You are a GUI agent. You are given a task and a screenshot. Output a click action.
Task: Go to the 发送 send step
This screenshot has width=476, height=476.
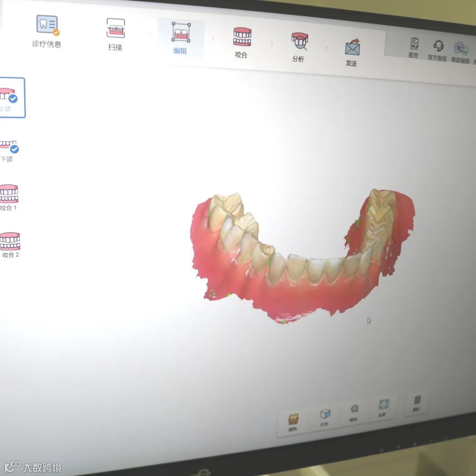point(352,52)
